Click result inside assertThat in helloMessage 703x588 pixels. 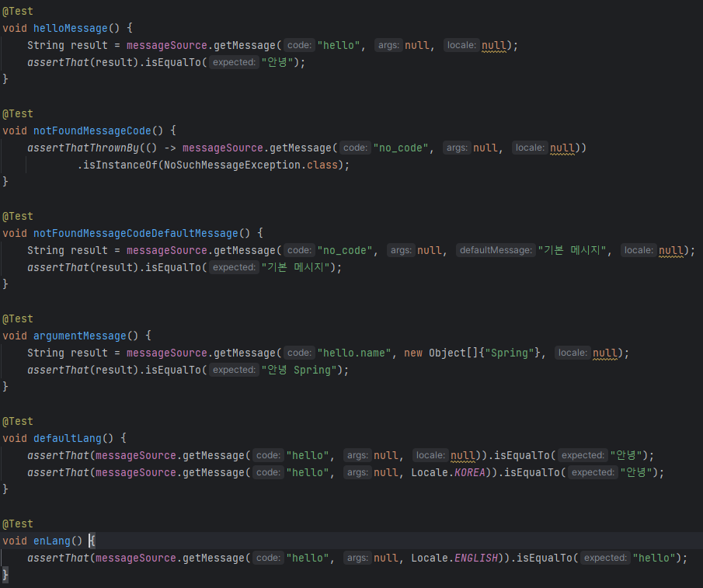114,62
